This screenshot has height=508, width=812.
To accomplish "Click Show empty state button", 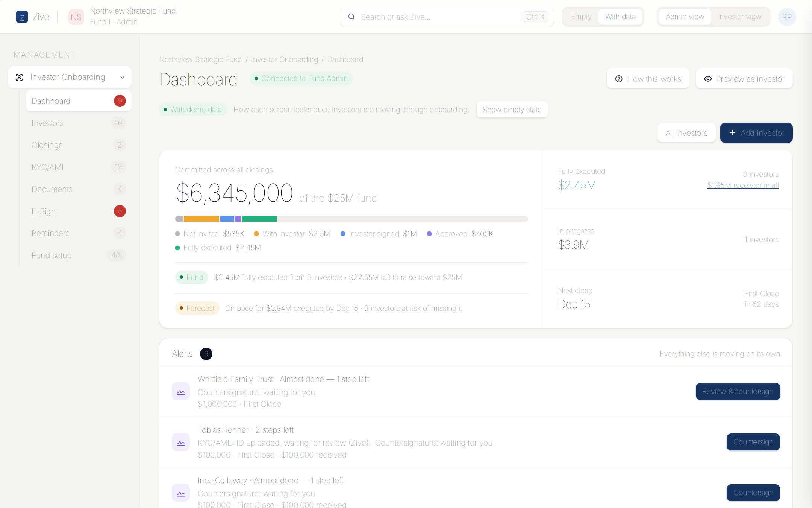I will click(512, 110).
